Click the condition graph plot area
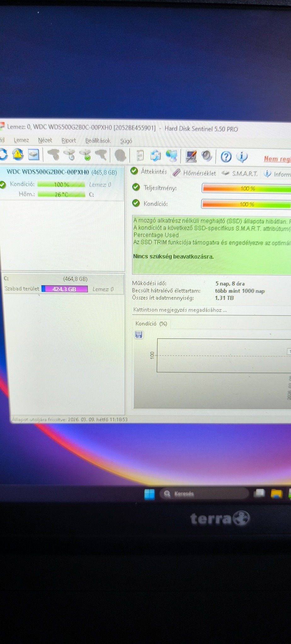 (224, 355)
